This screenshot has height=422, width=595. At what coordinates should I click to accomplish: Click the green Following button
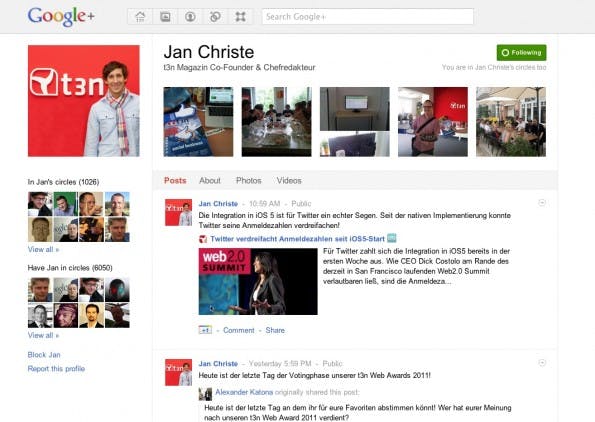tap(521, 52)
